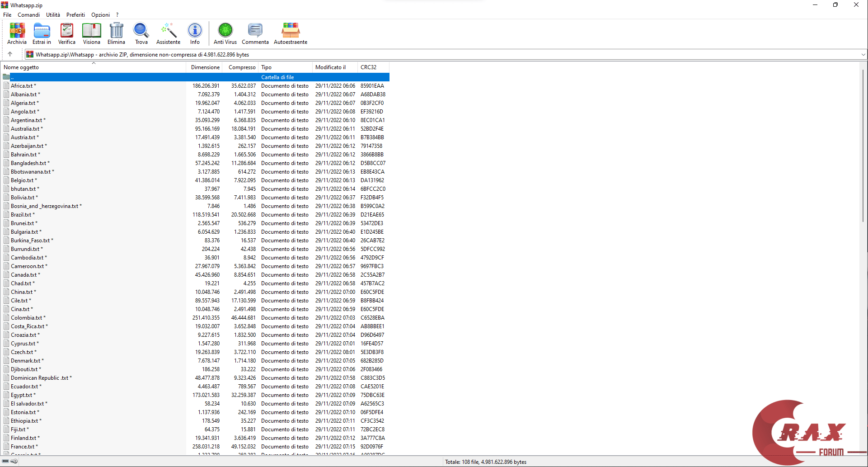Open the Utilità menu
The width and height of the screenshot is (868, 467).
pyautogui.click(x=53, y=15)
